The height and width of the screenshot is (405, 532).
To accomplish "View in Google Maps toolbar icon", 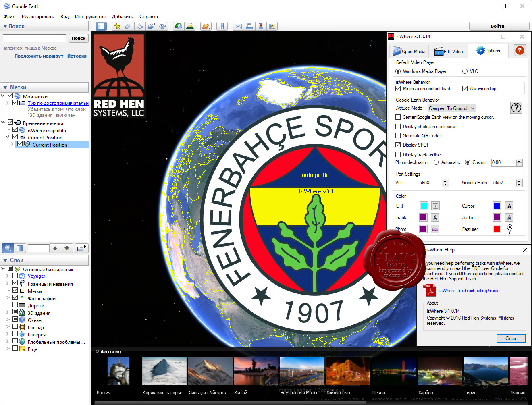I will pyautogui.click(x=272, y=26).
